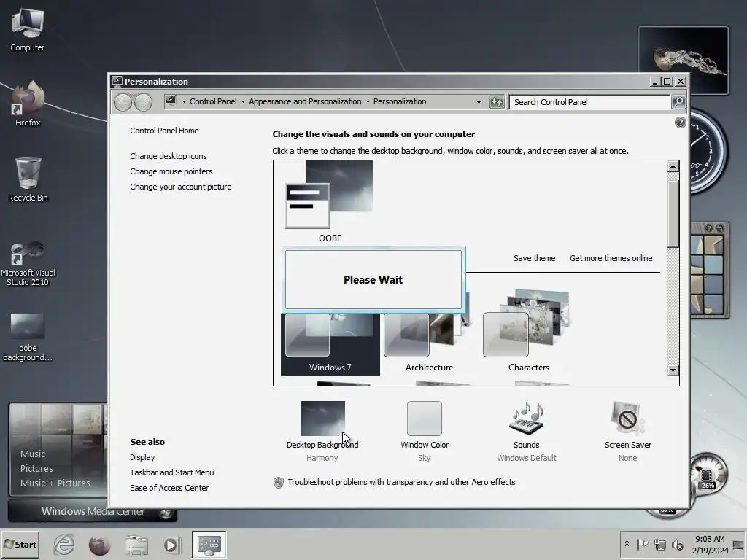747x560 pixels.
Task: Click in the Search Control Panel field
Action: click(x=589, y=102)
